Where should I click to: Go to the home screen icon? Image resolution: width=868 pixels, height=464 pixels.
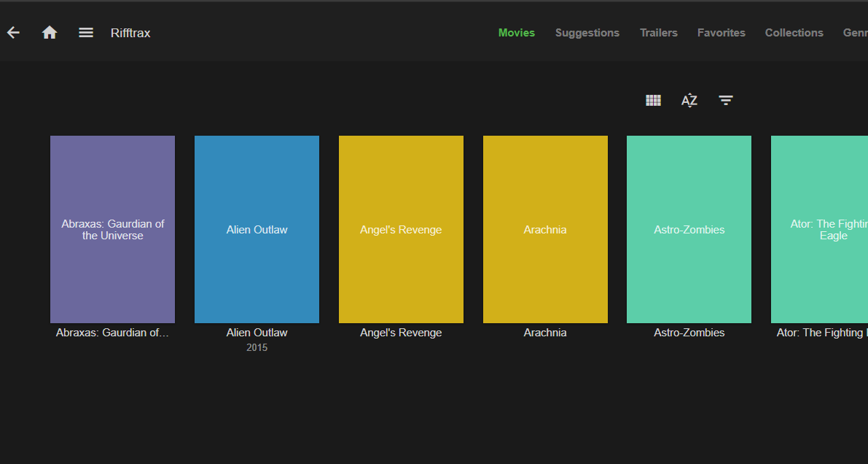pos(50,33)
